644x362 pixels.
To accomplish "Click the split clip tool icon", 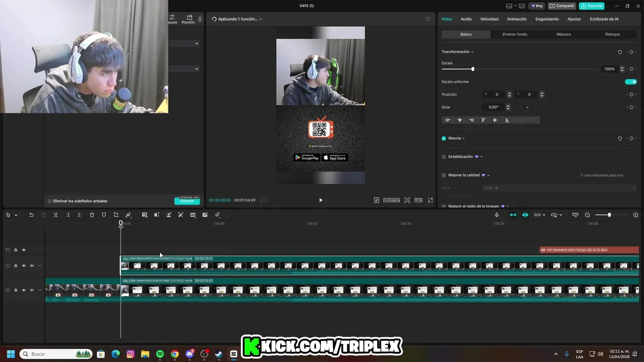I will (55, 215).
